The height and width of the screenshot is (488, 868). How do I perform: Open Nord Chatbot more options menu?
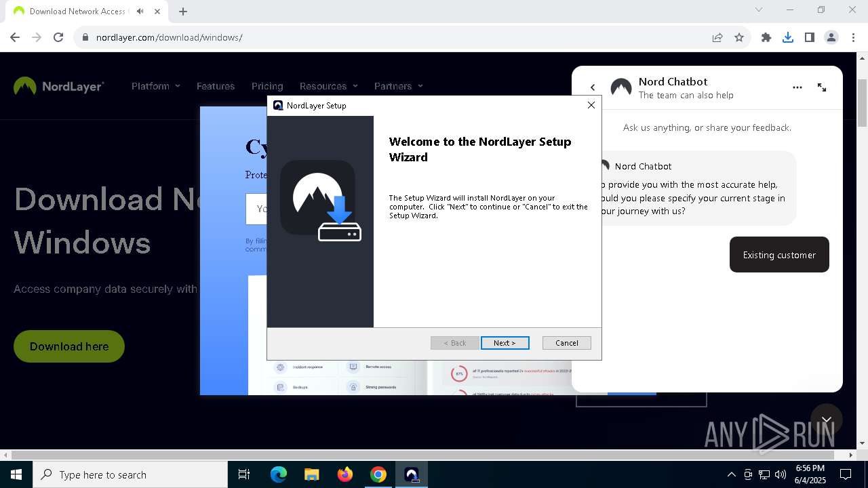pos(797,87)
